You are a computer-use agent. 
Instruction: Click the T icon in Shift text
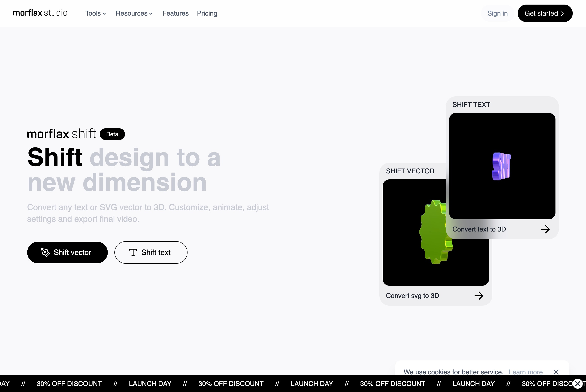click(133, 252)
